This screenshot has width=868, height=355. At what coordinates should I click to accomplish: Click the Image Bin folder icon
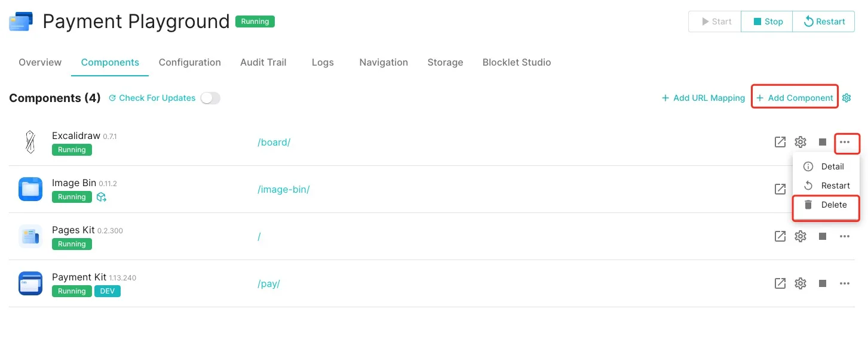tap(30, 189)
